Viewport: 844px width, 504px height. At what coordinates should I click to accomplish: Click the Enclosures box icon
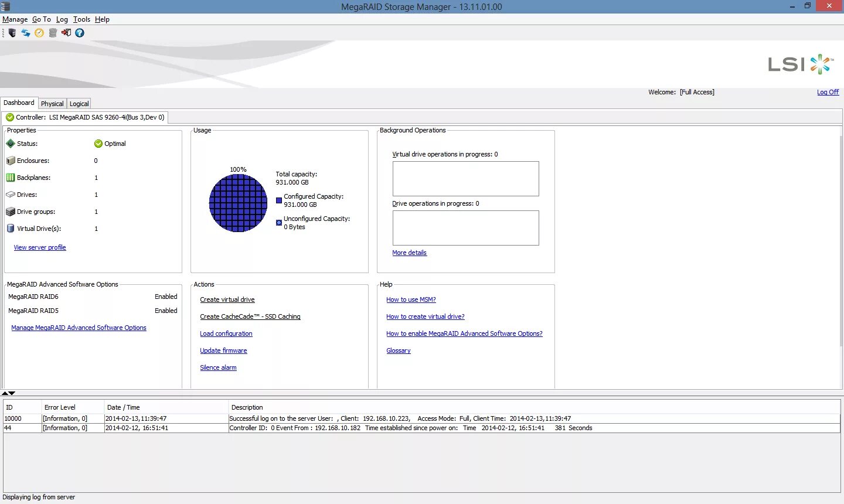[x=10, y=161]
